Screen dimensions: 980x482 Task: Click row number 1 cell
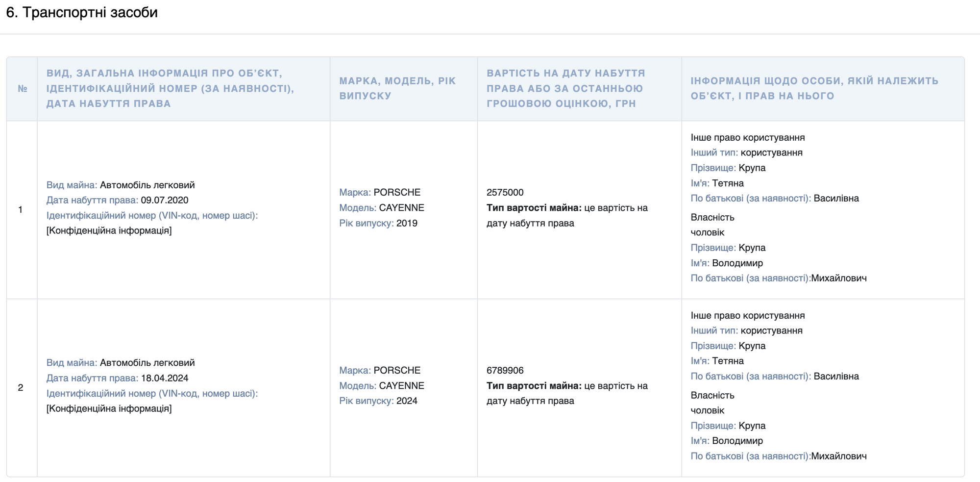pos(21,210)
